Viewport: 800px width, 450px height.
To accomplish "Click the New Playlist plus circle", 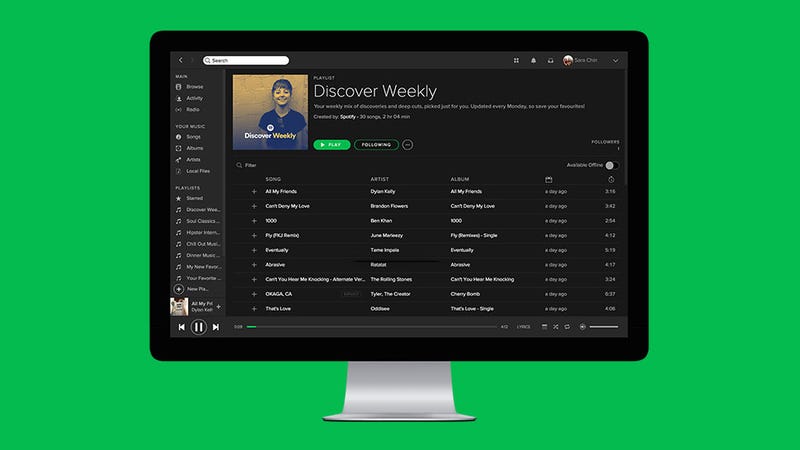I will pos(179,289).
